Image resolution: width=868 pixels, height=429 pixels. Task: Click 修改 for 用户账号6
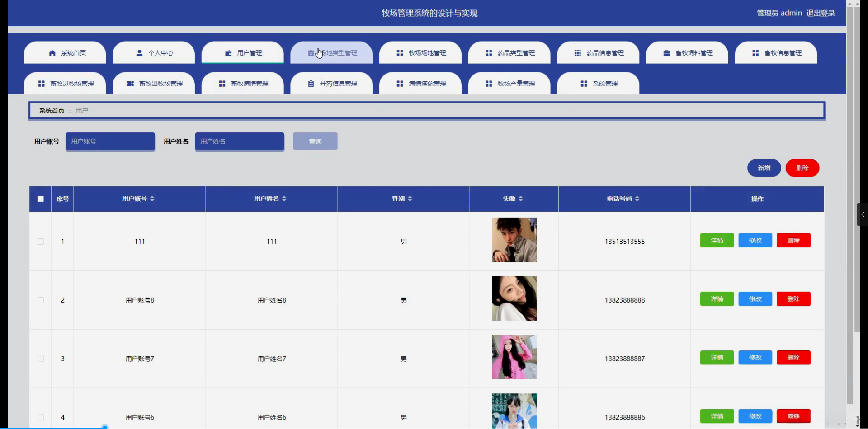[755, 416]
